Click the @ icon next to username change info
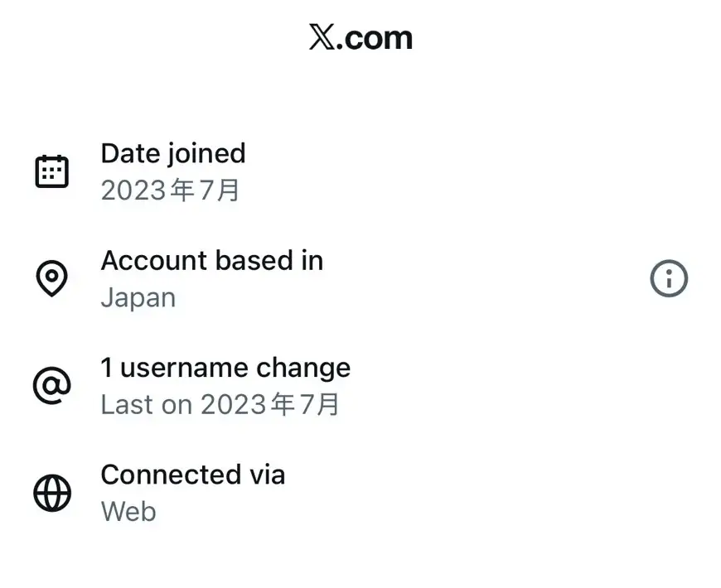 pos(51,385)
